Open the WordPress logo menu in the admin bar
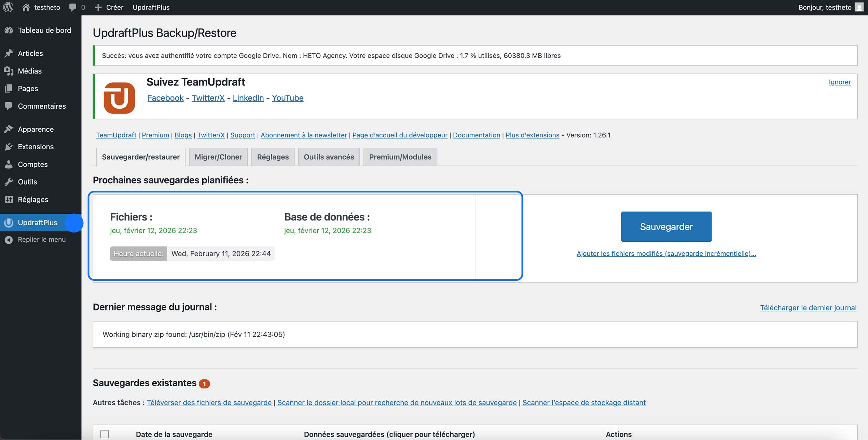 (x=8, y=7)
